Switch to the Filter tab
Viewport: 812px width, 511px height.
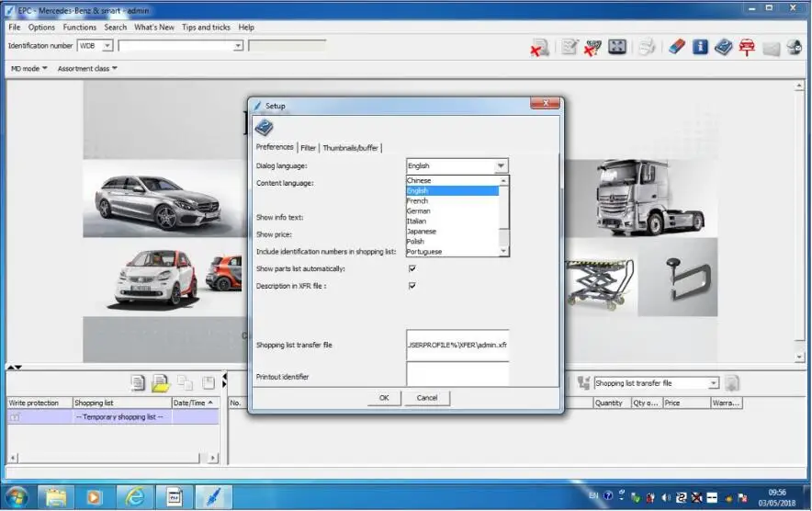(308, 148)
